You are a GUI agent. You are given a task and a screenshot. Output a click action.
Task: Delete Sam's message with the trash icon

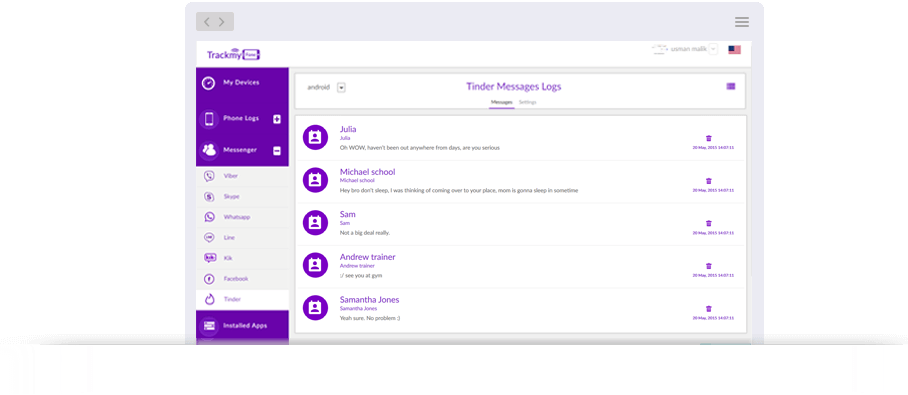(709, 224)
